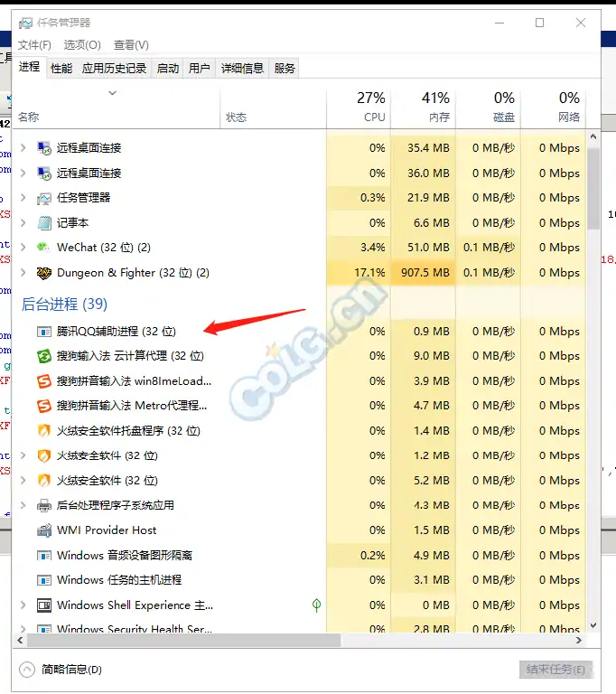Sort by the 磁盘 column header
The height and width of the screenshot is (694, 616).
pyautogui.click(x=488, y=108)
